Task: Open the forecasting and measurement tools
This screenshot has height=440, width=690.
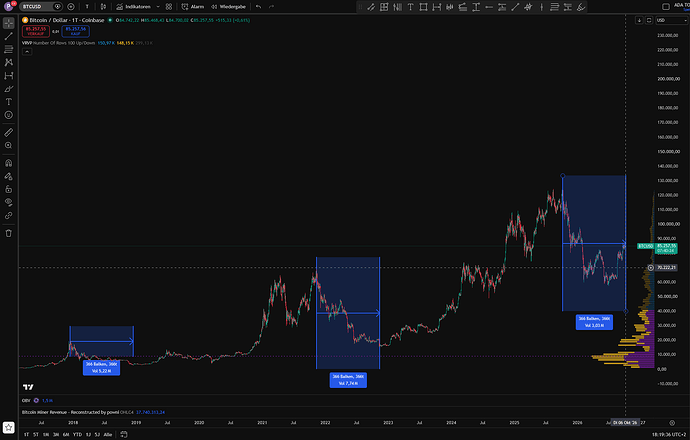Action: [x=8, y=76]
